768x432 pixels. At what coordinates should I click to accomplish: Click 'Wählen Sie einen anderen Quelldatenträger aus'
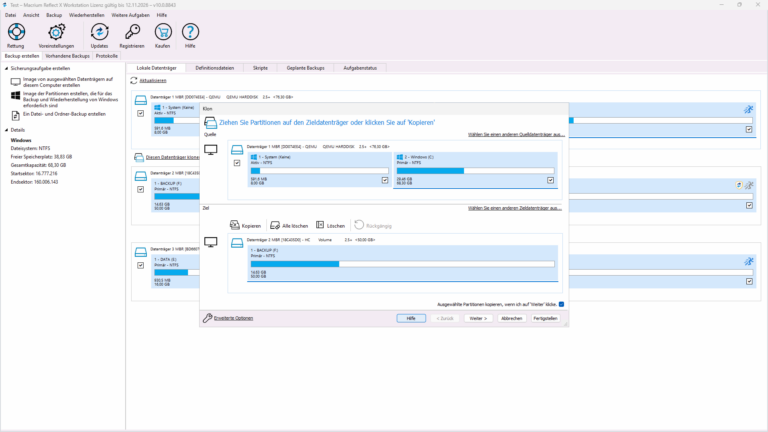[x=516, y=134]
